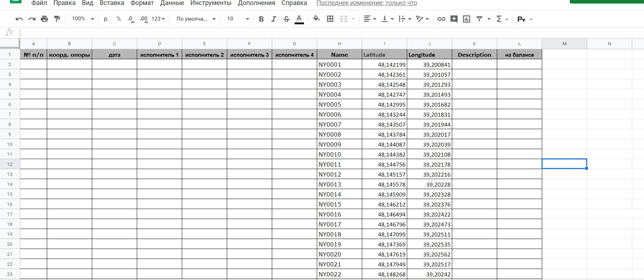644x280 pixels.
Task: Increase decimal places
Action: (x=144, y=19)
